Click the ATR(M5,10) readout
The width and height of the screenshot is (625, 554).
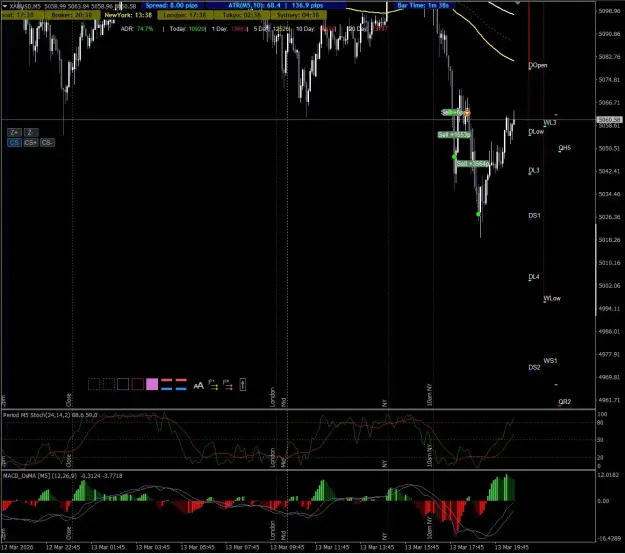[276, 6]
